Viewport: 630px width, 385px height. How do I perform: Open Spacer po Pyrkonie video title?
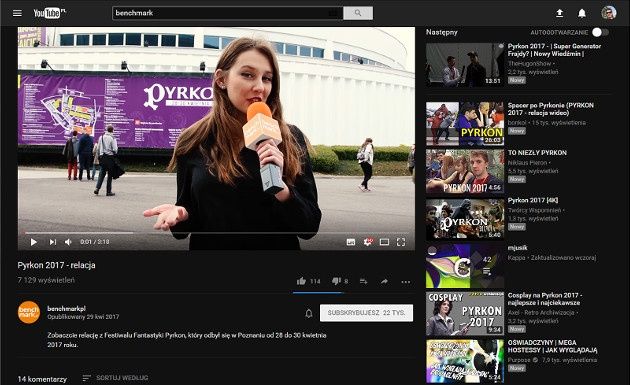click(x=550, y=109)
